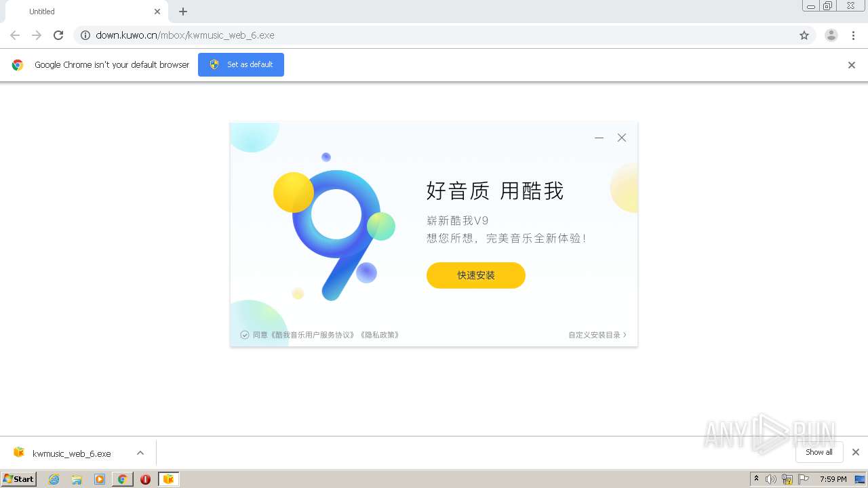Open the 酷我音乐用户服务协议 link

(312, 335)
